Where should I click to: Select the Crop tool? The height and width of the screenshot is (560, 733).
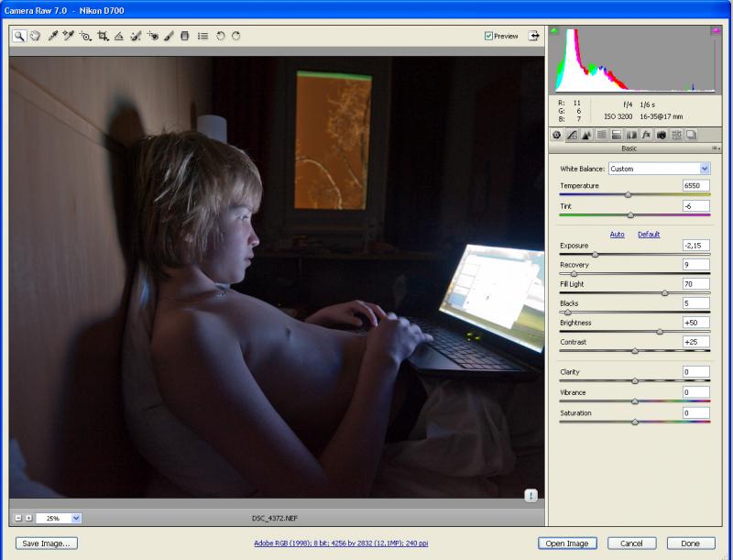(x=103, y=36)
